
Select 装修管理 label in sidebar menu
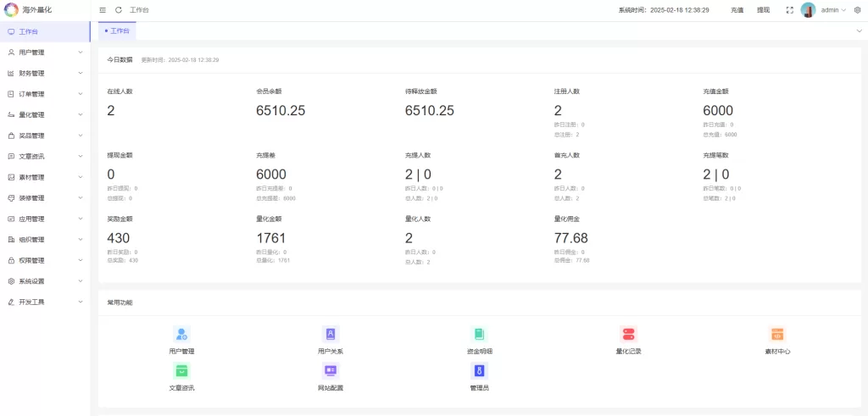[31, 198]
